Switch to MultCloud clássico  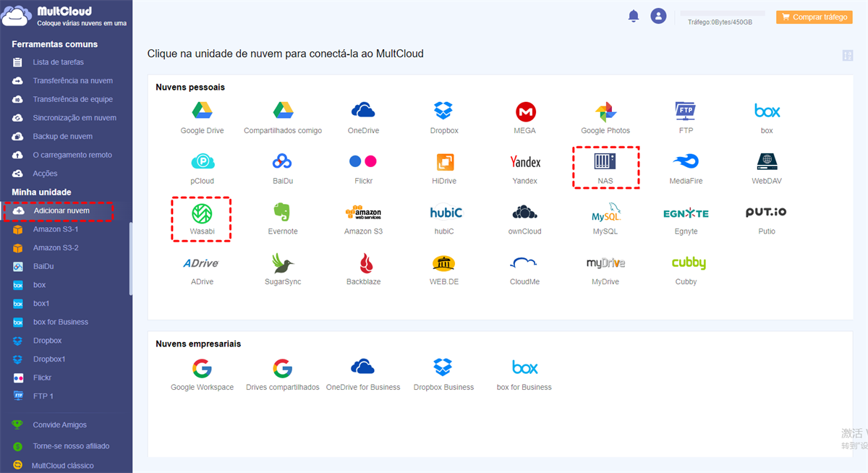coord(63,466)
